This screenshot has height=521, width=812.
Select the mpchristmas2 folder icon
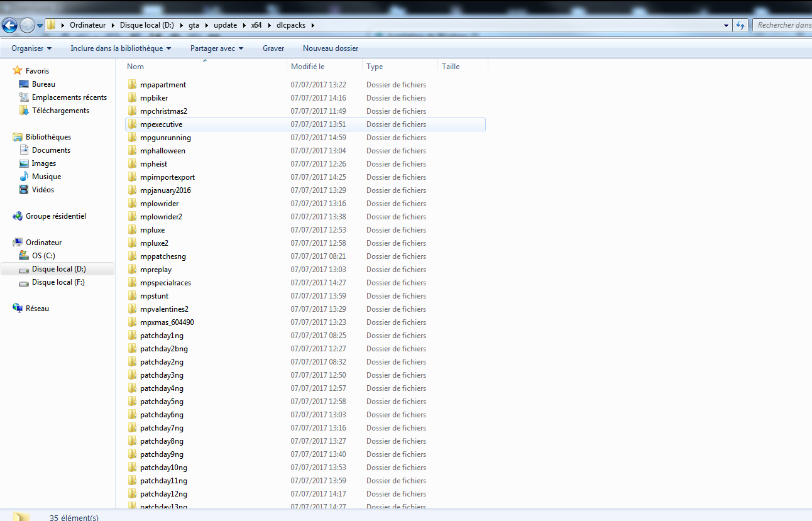point(132,111)
